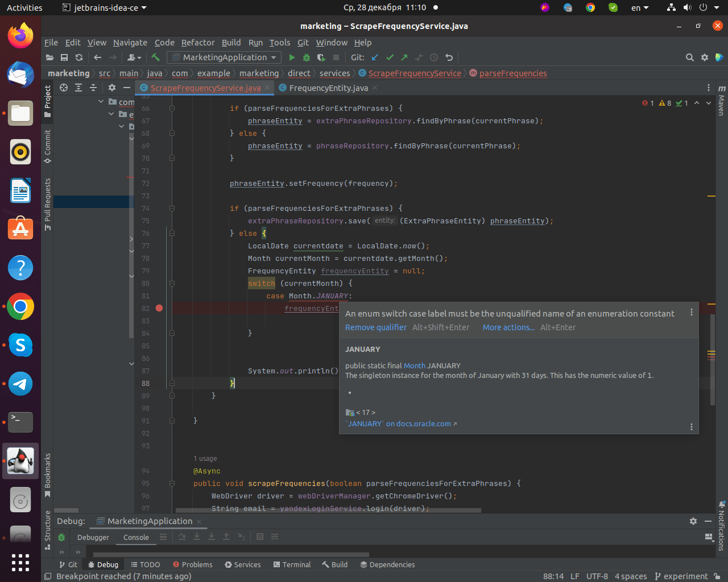
Task: Click the editor horizontal scrollbar
Action: tap(328, 510)
